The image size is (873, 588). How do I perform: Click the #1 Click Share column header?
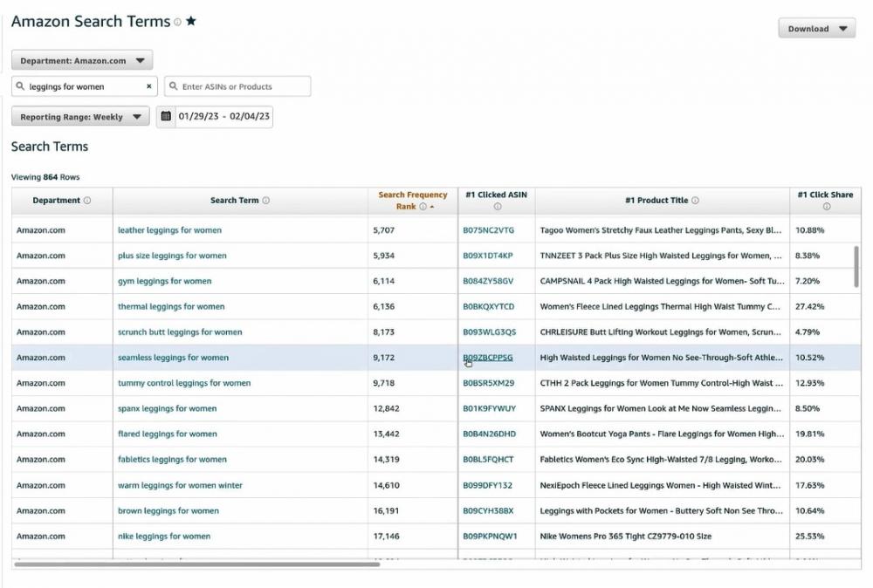(825, 201)
